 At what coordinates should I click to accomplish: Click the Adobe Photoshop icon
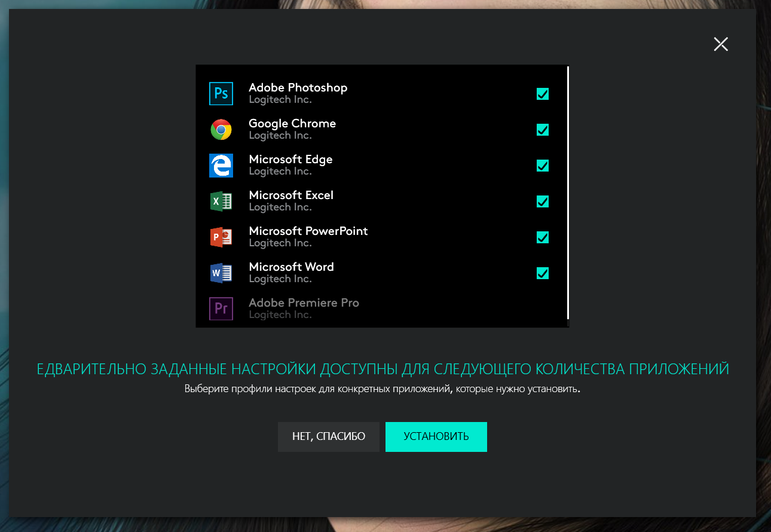pyautogui.click(x=221, y=94)
